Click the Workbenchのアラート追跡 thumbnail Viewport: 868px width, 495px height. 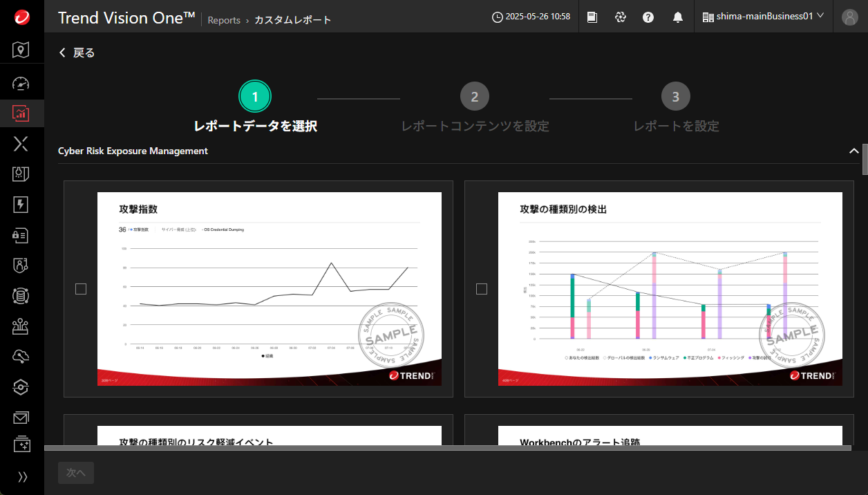click(670, 436)
